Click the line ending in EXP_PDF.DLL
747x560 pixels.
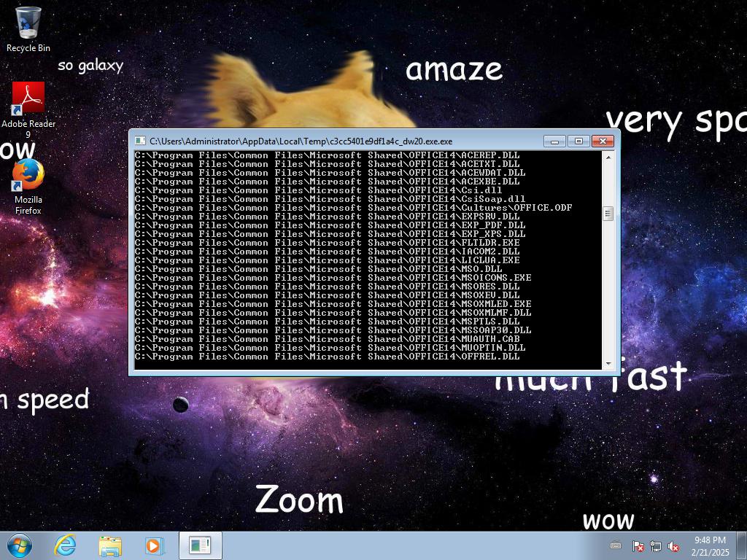330,225
